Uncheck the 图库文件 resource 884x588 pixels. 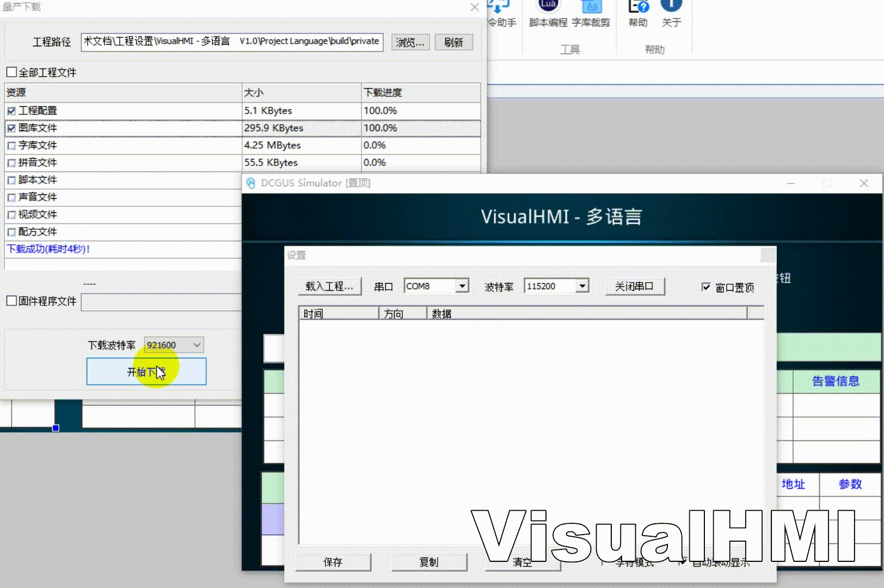(11, 128)
